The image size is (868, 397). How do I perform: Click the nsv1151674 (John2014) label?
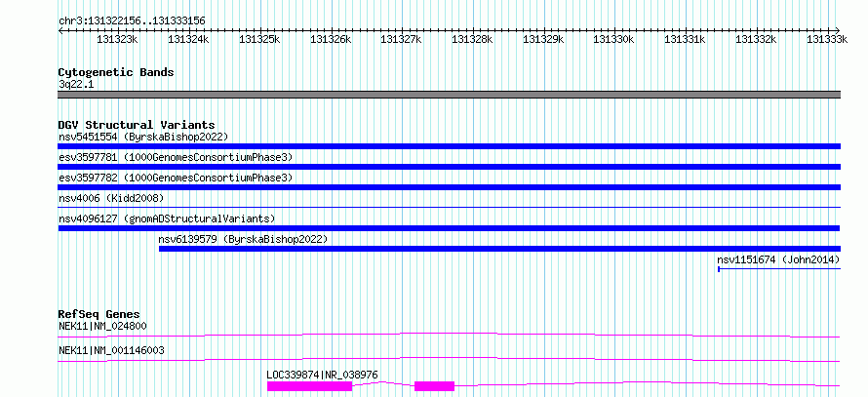pyautogui.click(x=778, y=259)
